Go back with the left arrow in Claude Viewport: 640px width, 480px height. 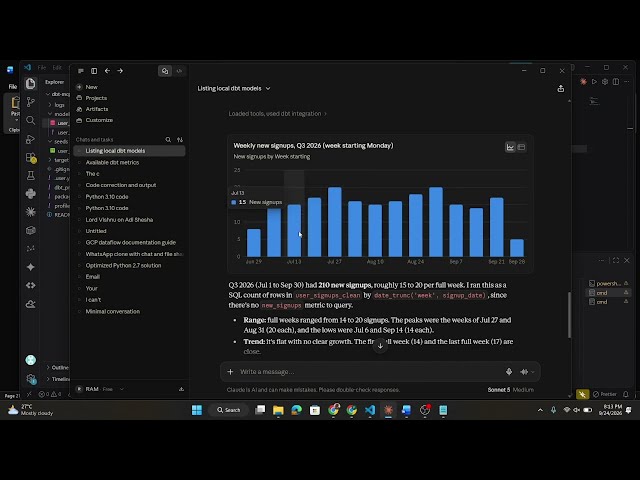[x=107, y=71]
